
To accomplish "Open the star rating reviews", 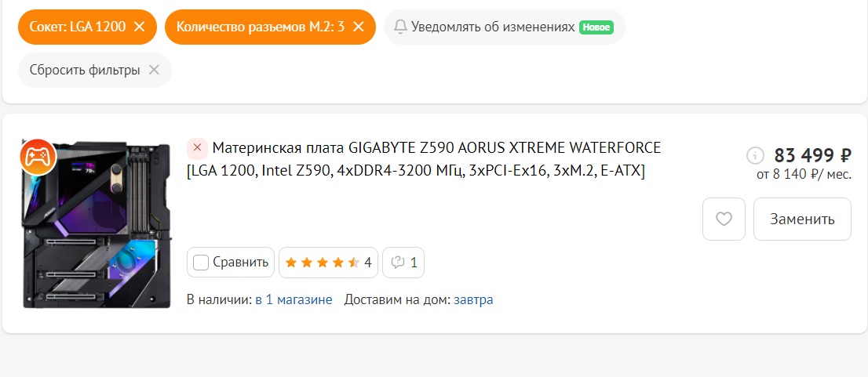I will coord(328,262).
